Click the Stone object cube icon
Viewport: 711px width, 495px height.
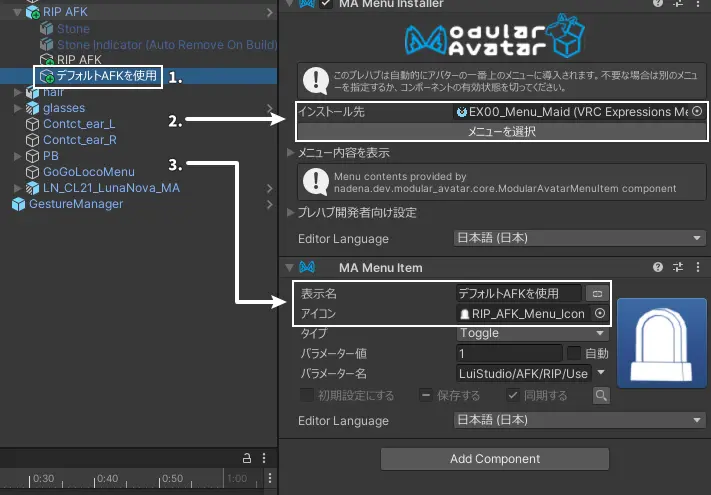pos(46,29)
